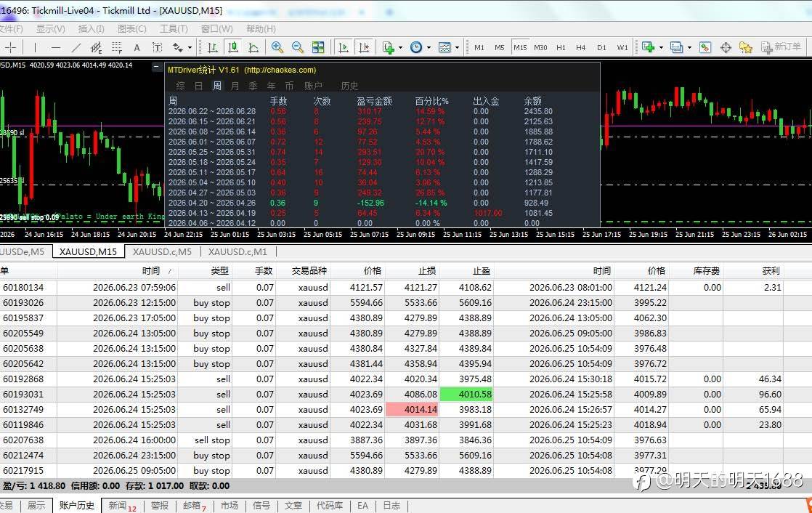The height and width of the screenshot is (513, 812).
Task: Open the Market Watch icon
Action: click(705, 48)
